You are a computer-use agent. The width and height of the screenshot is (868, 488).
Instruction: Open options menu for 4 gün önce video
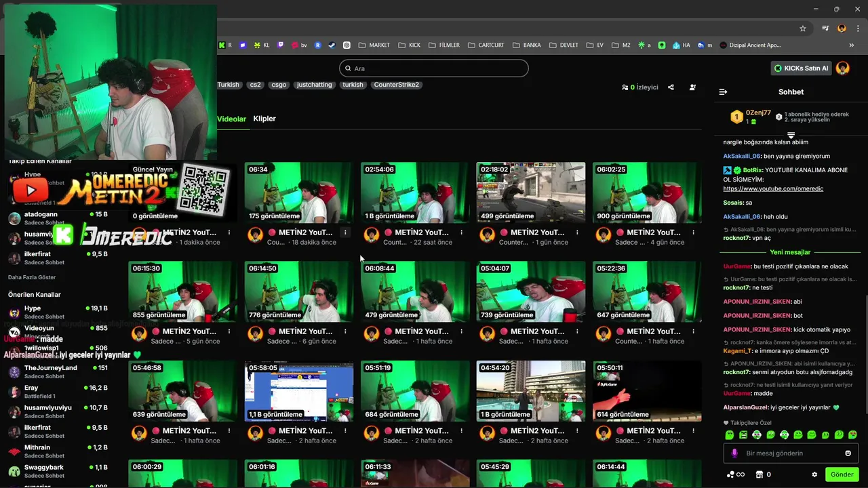click(693, 232)
